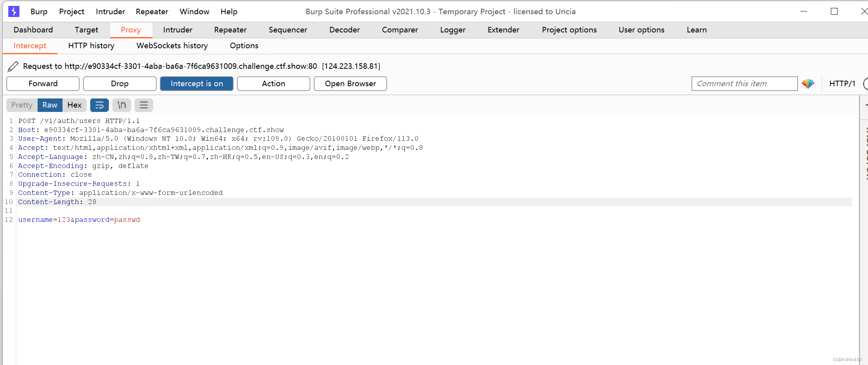868x365 pixels.
Task: Select the Proxy tab
Action: pos(131,30)
